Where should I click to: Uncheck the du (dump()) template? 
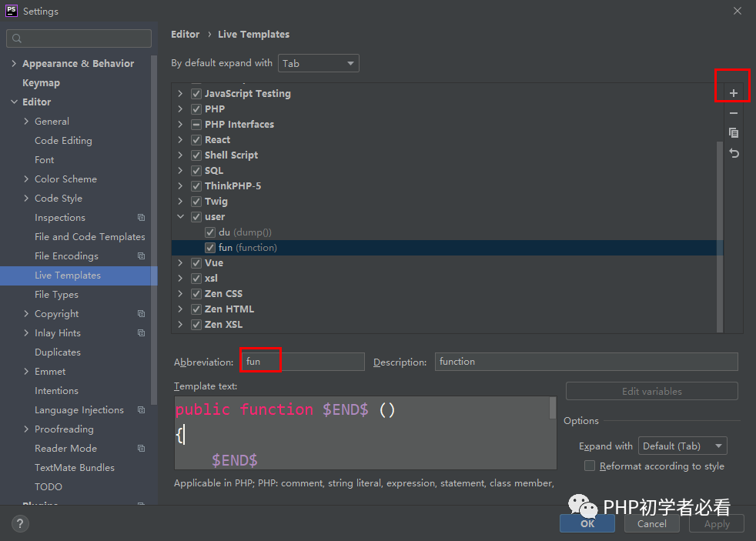[209, 232]
